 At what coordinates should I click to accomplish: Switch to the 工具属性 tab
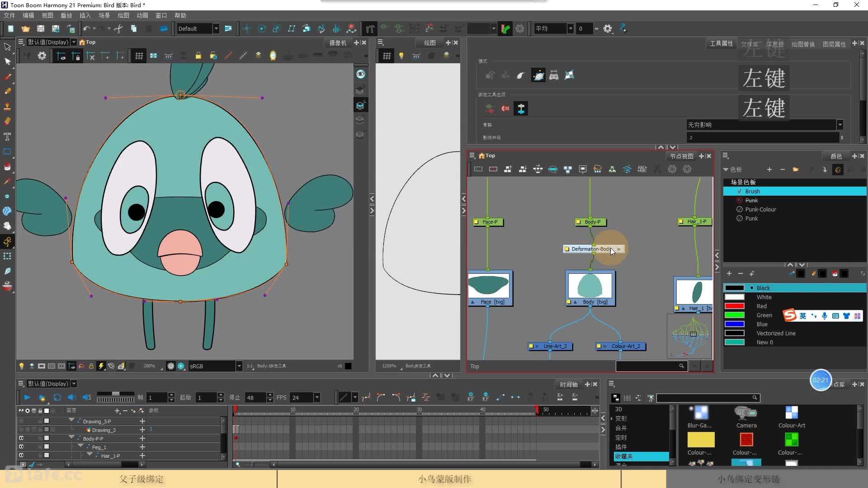coord(721,44)
